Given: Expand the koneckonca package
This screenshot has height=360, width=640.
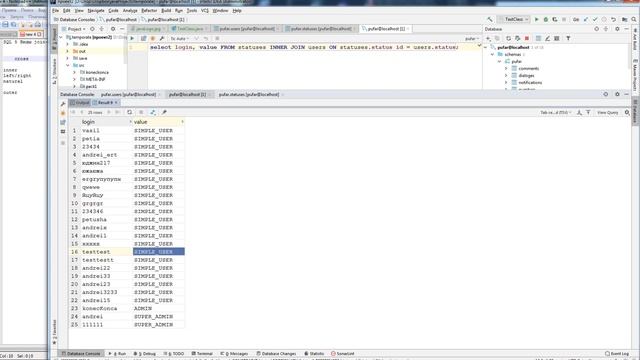Looking at the screenshot, I should (x=74, y=72).
